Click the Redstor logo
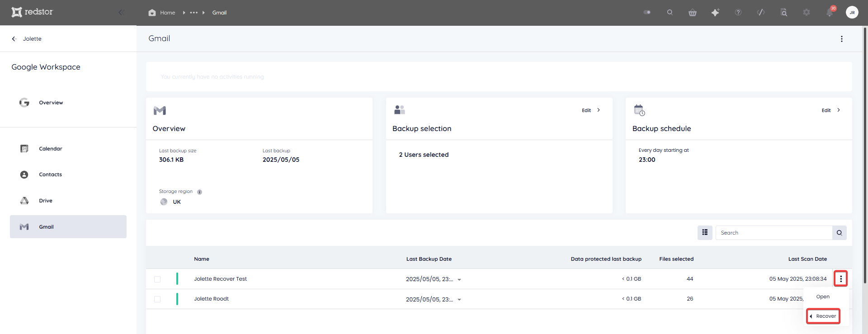The width and height of the screenshot is (868, 334). pyautogui.click(x=32, y=12)
